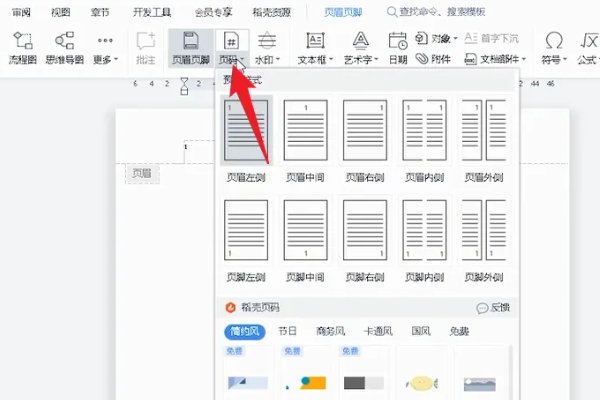Expand the 艺术字 dropdown arrow
The height and width of the screenshot is (400, 600).
point(376,60)
